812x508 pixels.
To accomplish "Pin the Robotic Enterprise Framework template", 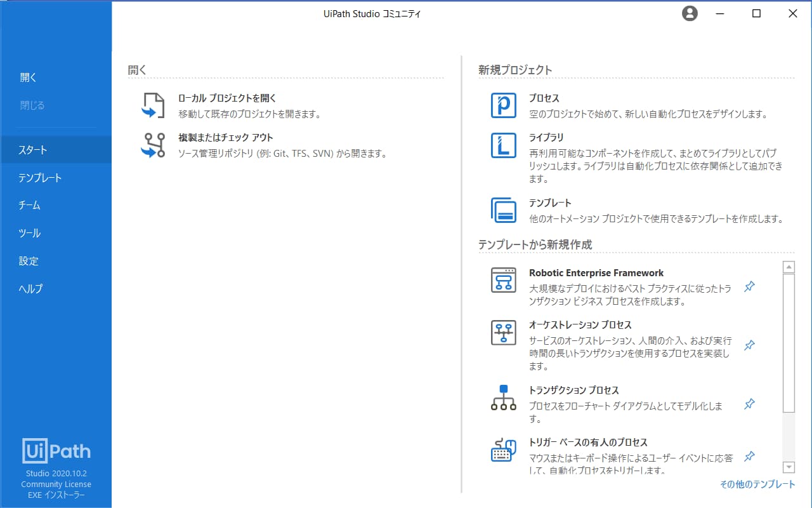I will tap(749, 287).
